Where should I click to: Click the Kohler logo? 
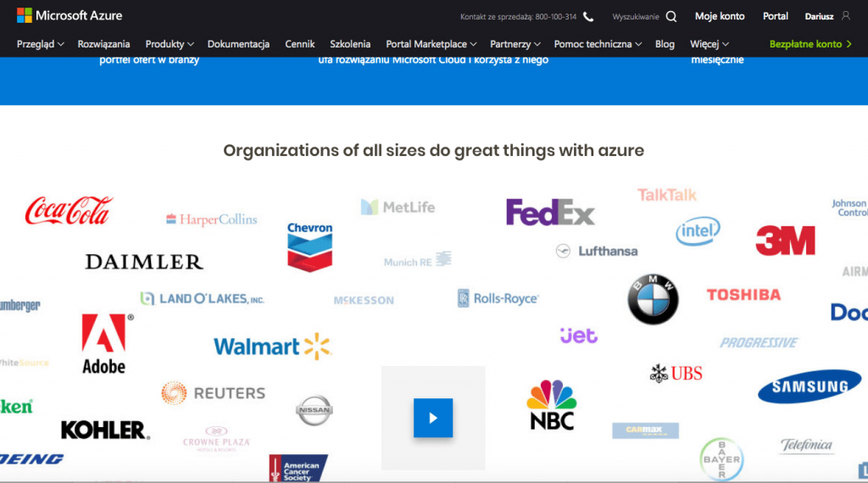click(x=105, y=430)
